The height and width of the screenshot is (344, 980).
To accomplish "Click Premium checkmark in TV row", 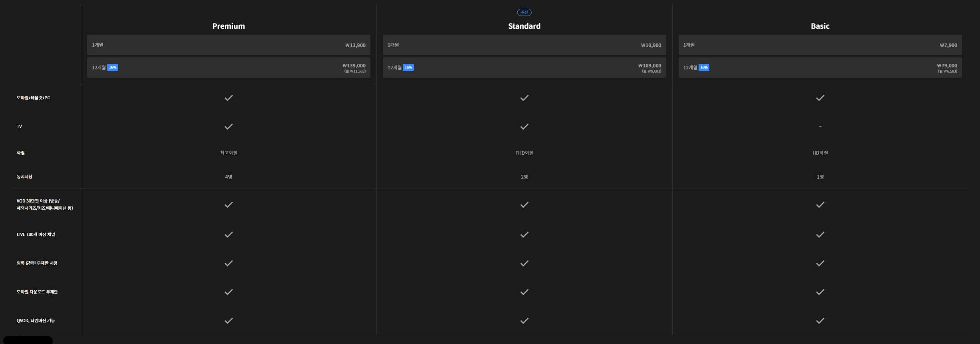I will pos(228,126).
